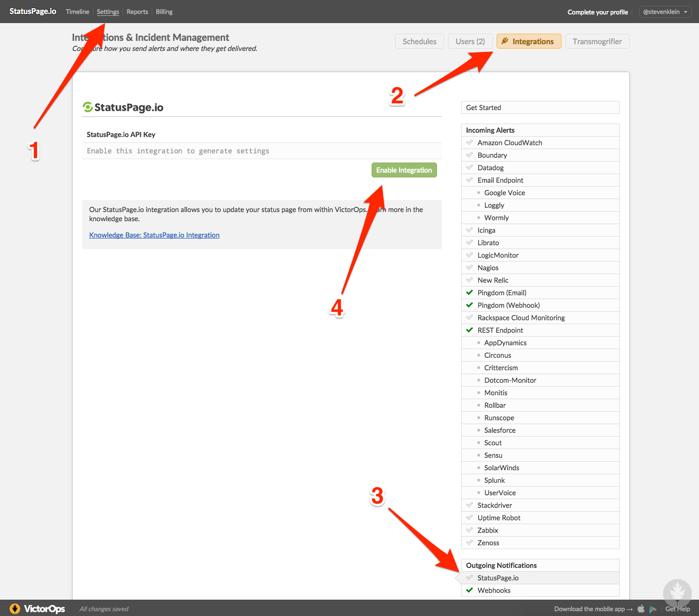Select Amazon CloudWatch integration
The image size is (699, 616).
tap(540, 143)
